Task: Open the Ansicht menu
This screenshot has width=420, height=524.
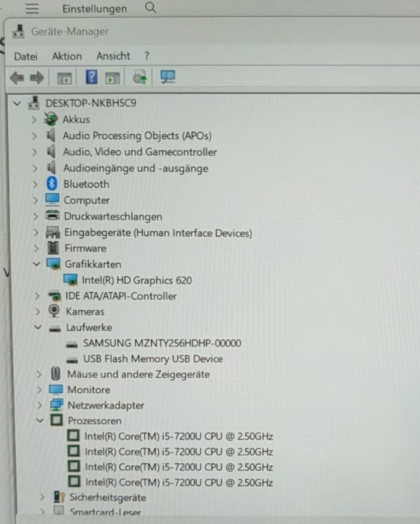Action: [113, 56]
